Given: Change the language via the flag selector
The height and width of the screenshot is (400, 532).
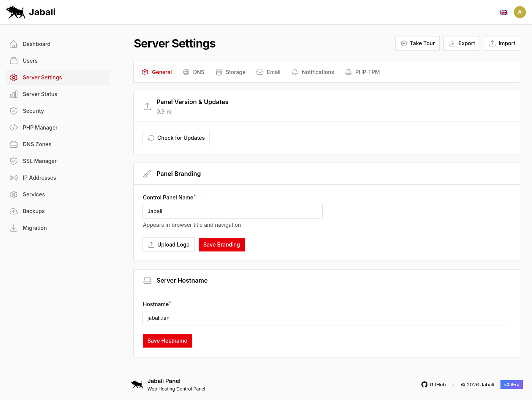Looking at the screenshot, I should pos(504,12).
